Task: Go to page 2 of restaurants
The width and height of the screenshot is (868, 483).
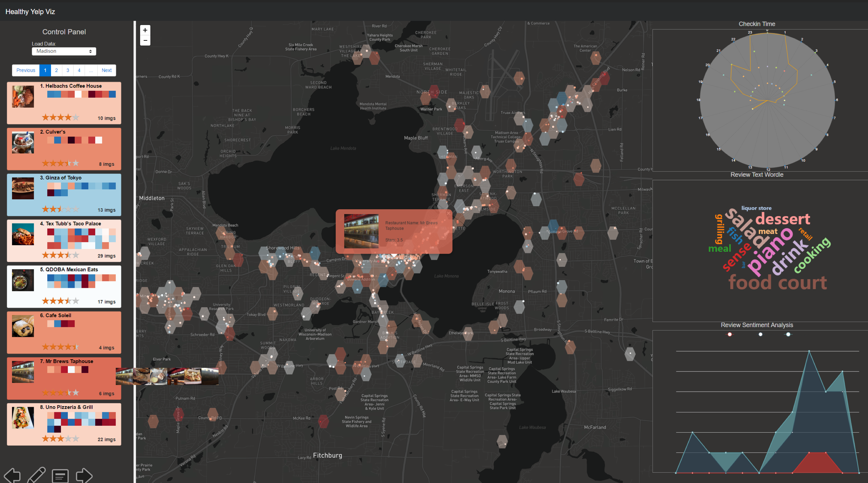Action: tap(56, 71)
